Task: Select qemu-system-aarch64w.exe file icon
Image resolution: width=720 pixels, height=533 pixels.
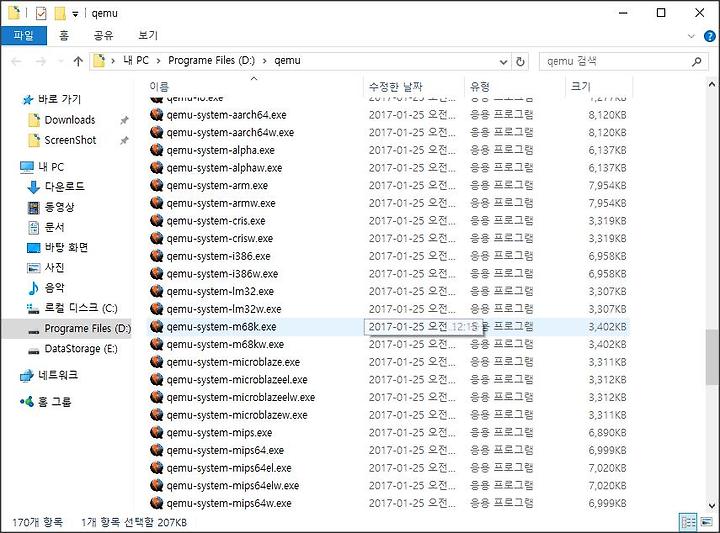Action: click(157, 132)
